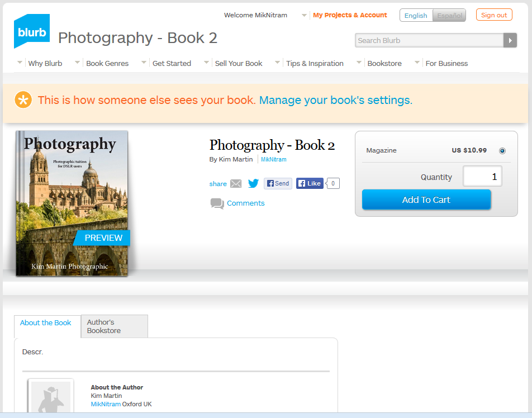Open the Get Started menu
Image resolution: width=532 pixels, height=418 pixels.
[172, 64]
